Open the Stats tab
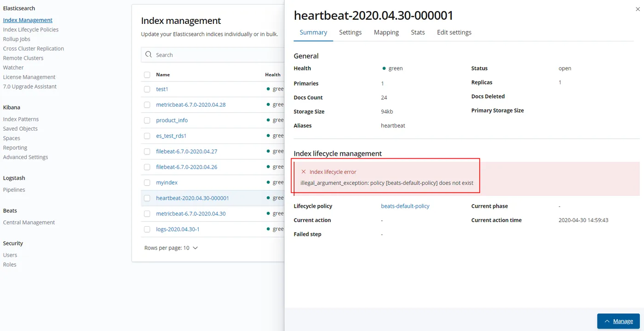 [x=418, y=32]
